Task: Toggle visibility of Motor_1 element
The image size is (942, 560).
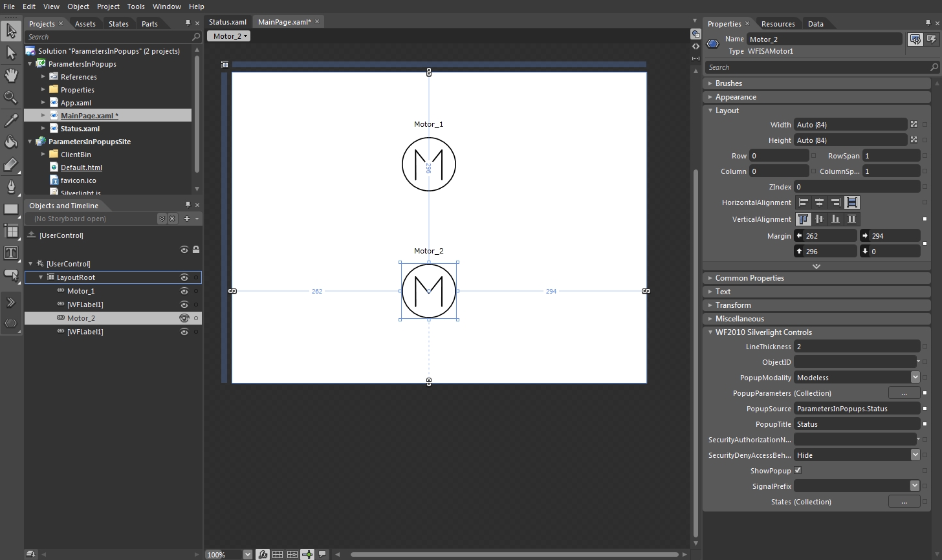Action: tap(184, 291)
